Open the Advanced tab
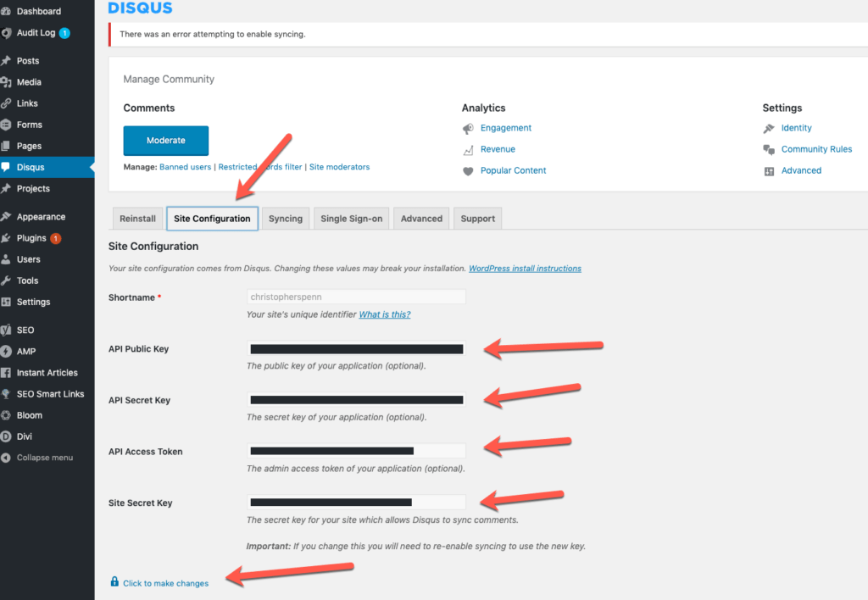The width and height of the screenshot is (868, 600). point(421,219)
